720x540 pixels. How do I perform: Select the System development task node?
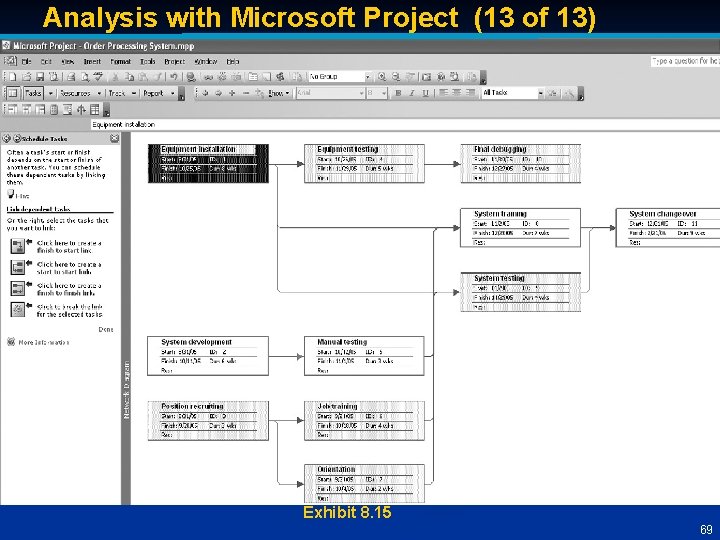pos(208,356)
